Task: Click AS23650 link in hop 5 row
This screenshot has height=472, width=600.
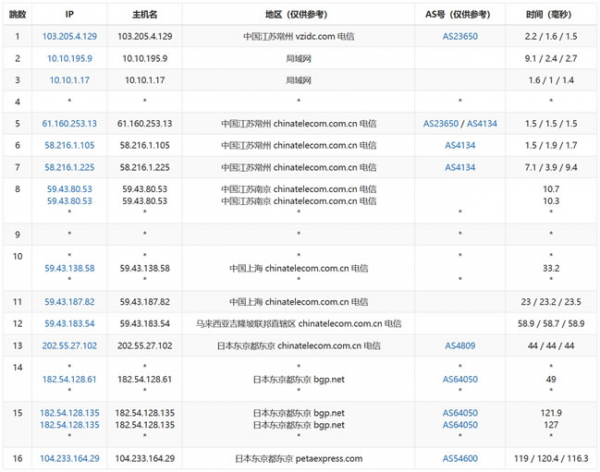Action: [x=440, y=124]
